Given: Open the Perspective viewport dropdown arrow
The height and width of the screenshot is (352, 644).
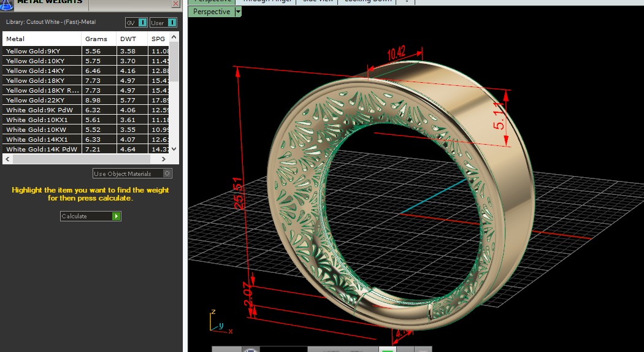Looking at the screenshot, I should tap(238, 12).
